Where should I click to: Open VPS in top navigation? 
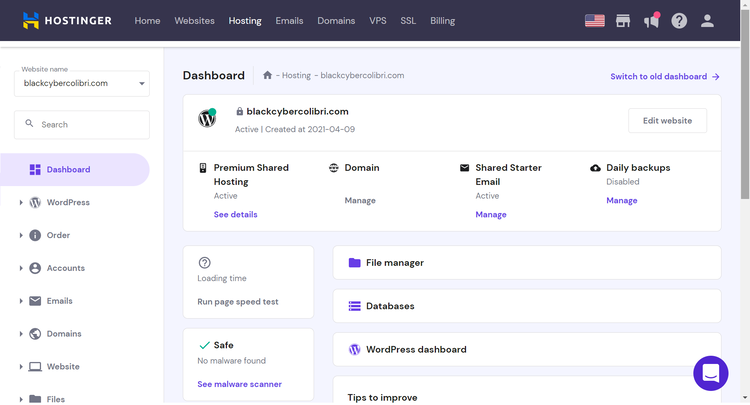[x=378, y=21]
